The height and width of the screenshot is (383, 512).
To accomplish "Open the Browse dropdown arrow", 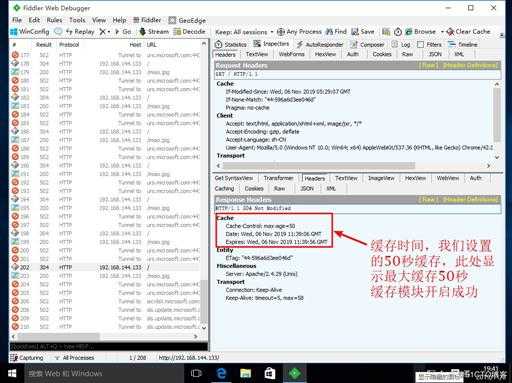I will click(442, 32).
